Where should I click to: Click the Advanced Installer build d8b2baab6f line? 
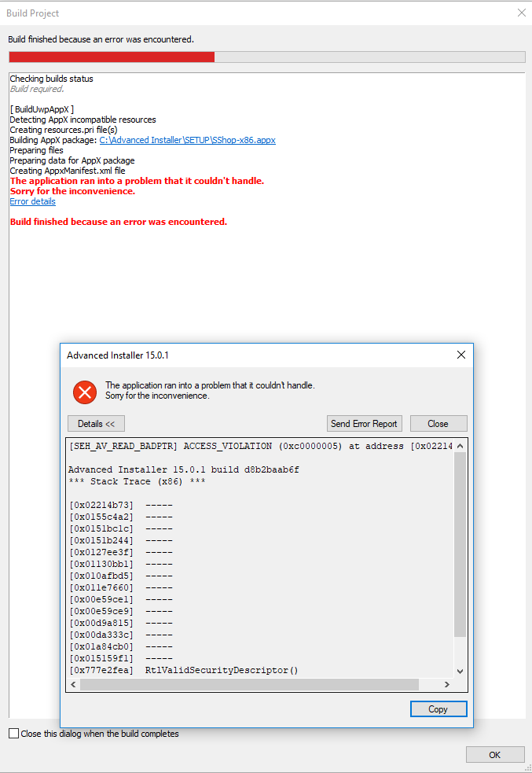pyautogui.click(x=184, y=469)
